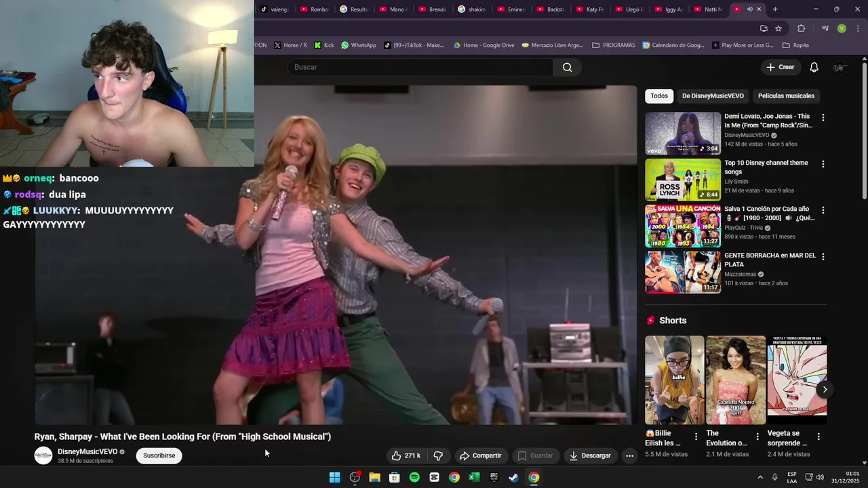Click the YouTube Buscar search field
The width and height of the screenshot is (868, 488).
click(420, 67)
